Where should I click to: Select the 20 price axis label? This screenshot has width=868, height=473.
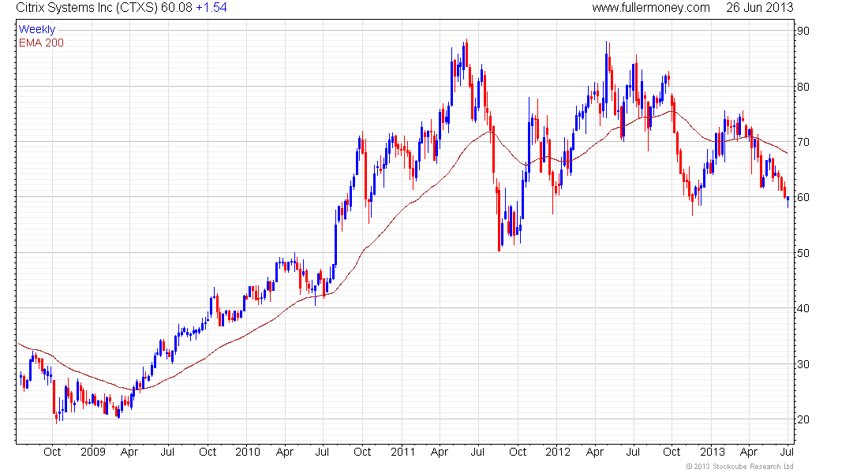coord(803,419)
